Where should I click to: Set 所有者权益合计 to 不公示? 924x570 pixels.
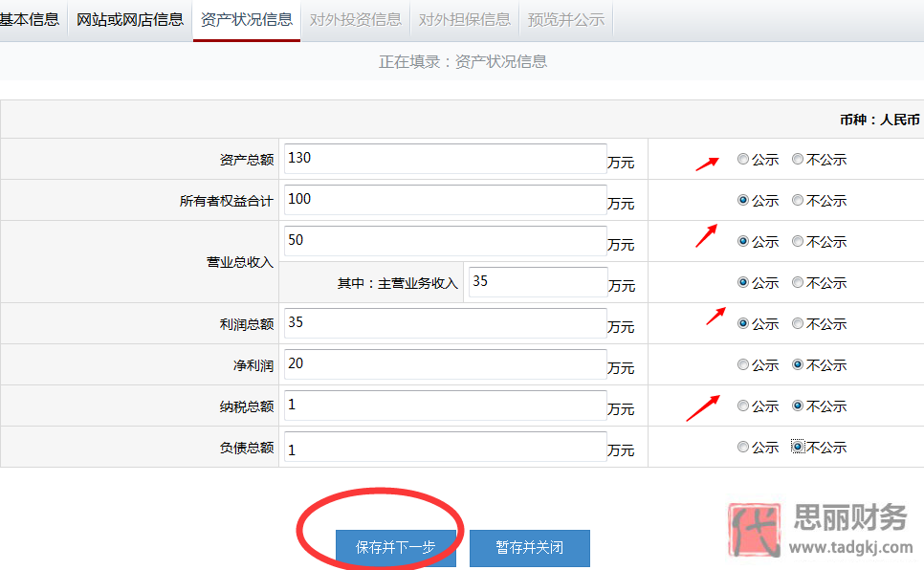tap(798, 200)
